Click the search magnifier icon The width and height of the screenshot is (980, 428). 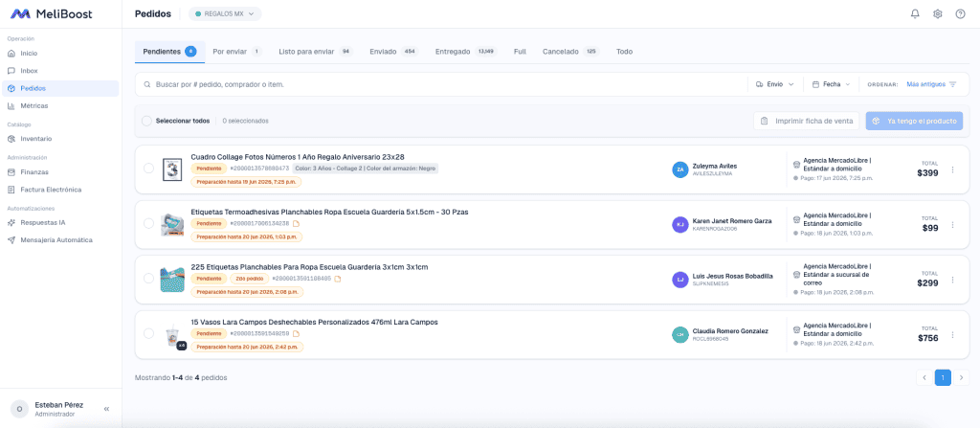[x=147, y=84]
